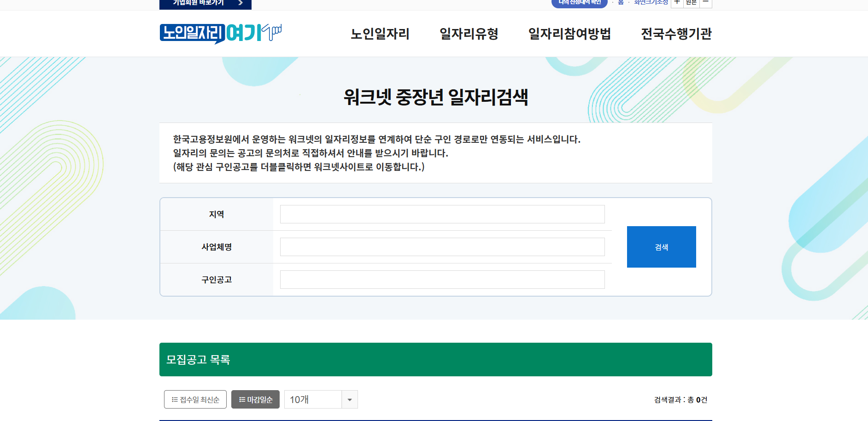868x421 pixels.
Task: Click the blue 검색 button
Action: tap(662, 247)
